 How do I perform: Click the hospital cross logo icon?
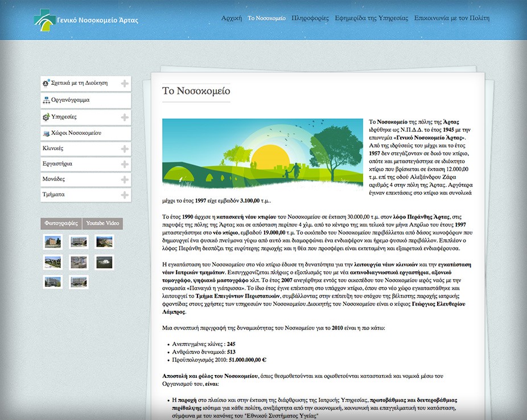pyautogui.click(x=45, y=20)
